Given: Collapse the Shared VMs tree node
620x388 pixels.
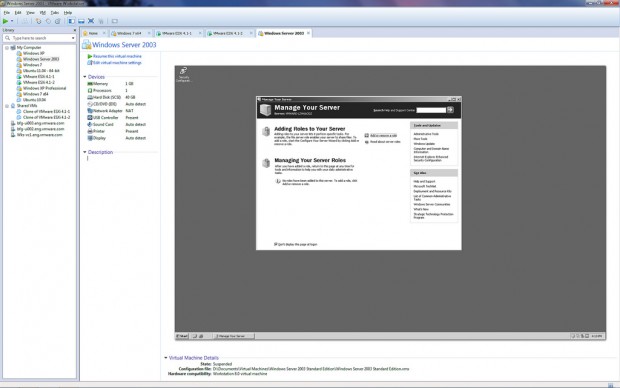Looking at the screenshot, I should pyautogui.click(x=7, y=106).
